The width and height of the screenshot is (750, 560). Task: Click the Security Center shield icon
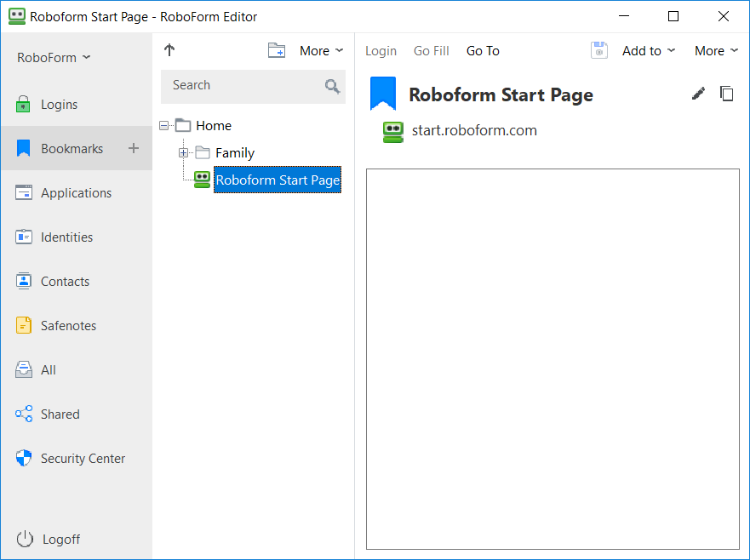coord(24,458)
